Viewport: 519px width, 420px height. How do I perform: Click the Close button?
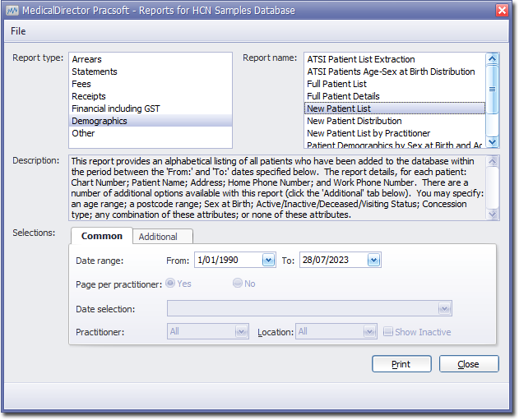tap(468, 363)
